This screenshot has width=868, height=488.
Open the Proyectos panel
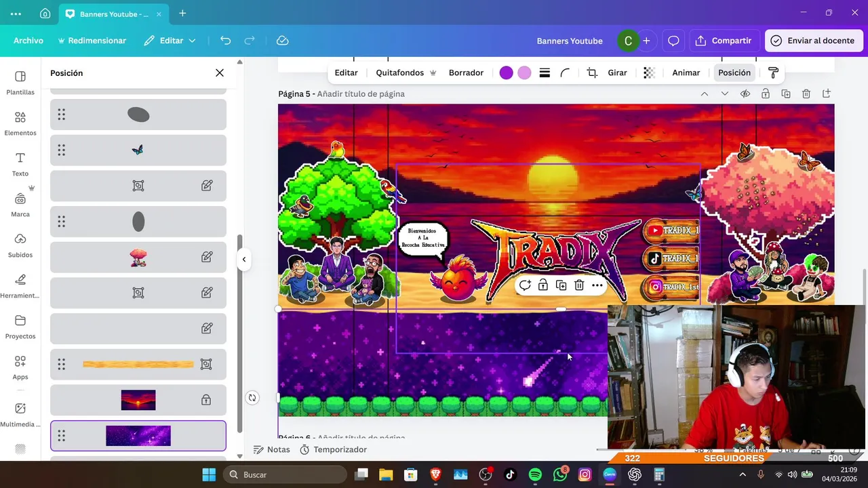(20, 327)
